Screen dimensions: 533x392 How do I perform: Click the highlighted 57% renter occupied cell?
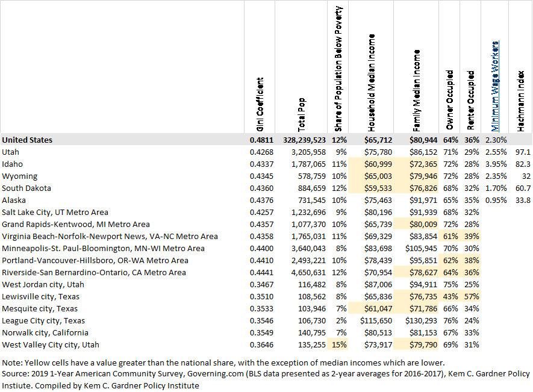click(470, 297)
